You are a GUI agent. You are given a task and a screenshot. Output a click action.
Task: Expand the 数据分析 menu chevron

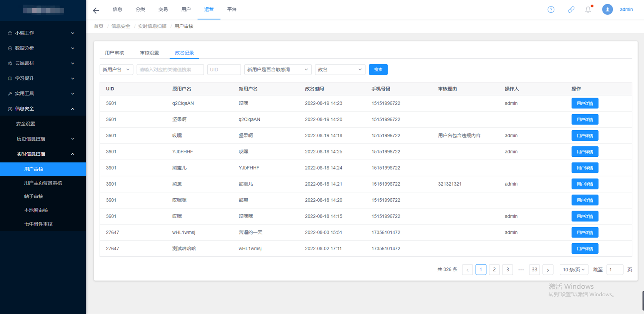(73, 48)
